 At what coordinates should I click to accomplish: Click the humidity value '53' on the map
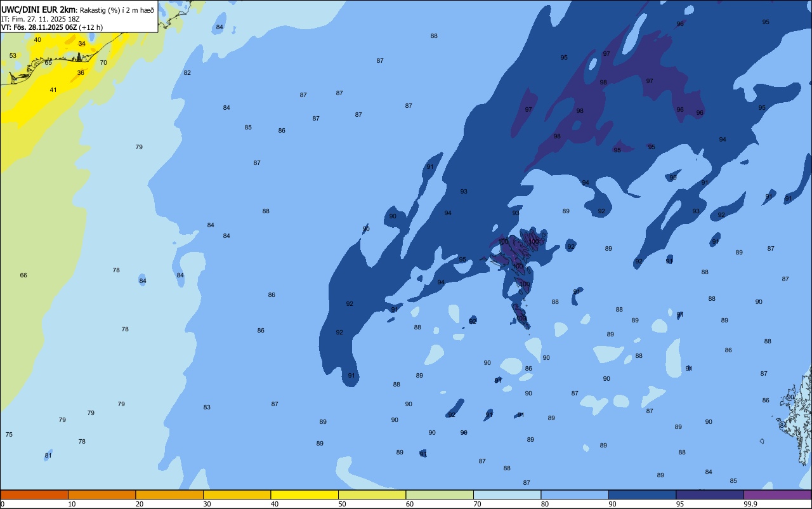point(13,56)
